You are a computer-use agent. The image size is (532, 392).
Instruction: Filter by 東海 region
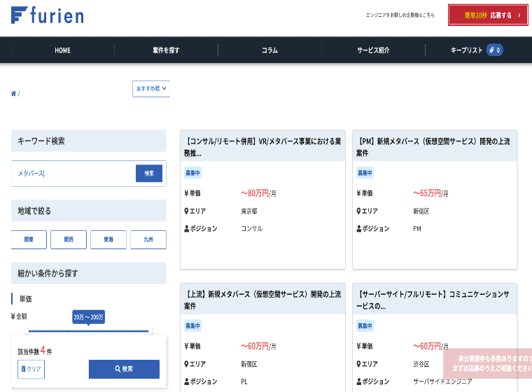pos(108,239)
